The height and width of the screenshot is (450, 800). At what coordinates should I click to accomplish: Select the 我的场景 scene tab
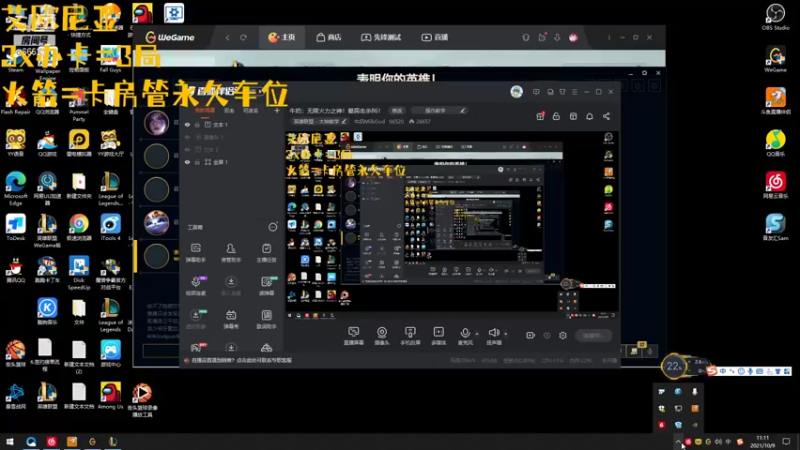tap(205, 110)
